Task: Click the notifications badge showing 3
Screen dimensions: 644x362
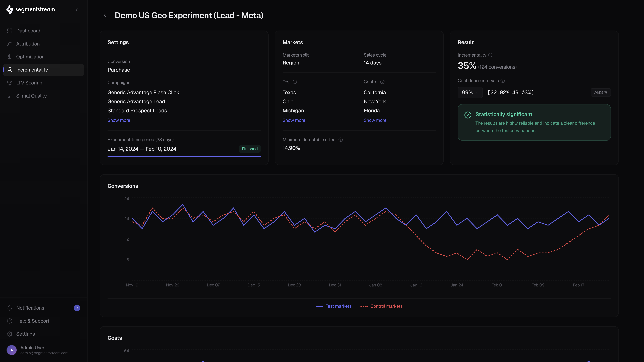Action: click(x=77, y=308)
